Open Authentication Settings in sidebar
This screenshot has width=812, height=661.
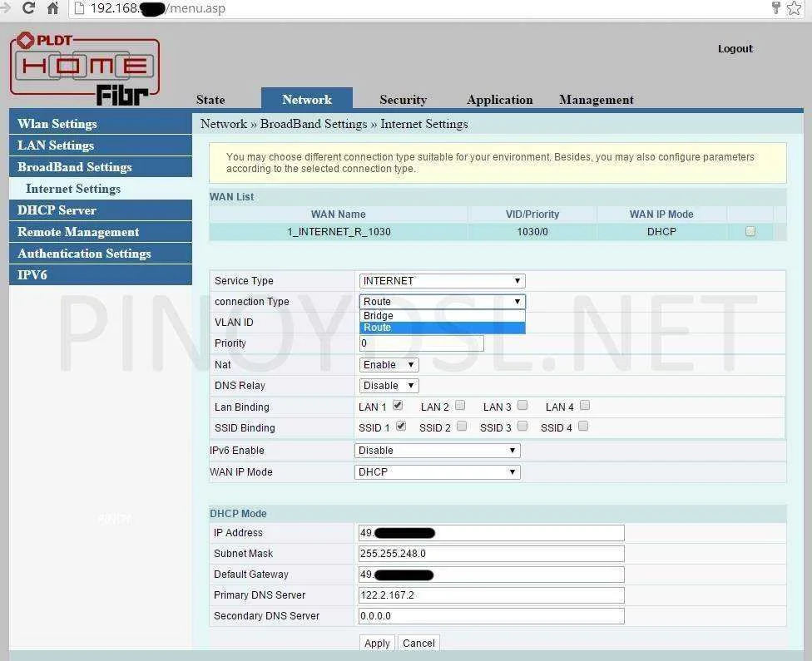(101, 253)
